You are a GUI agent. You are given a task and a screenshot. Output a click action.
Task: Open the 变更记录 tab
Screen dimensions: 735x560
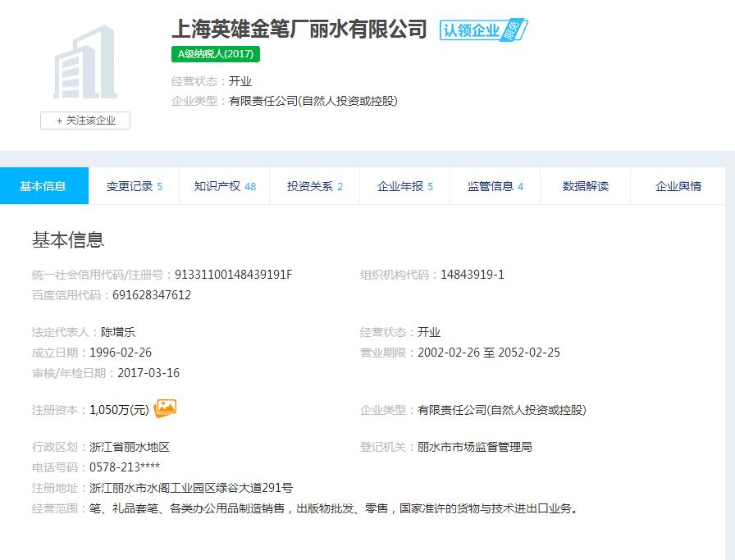(134, 186)
